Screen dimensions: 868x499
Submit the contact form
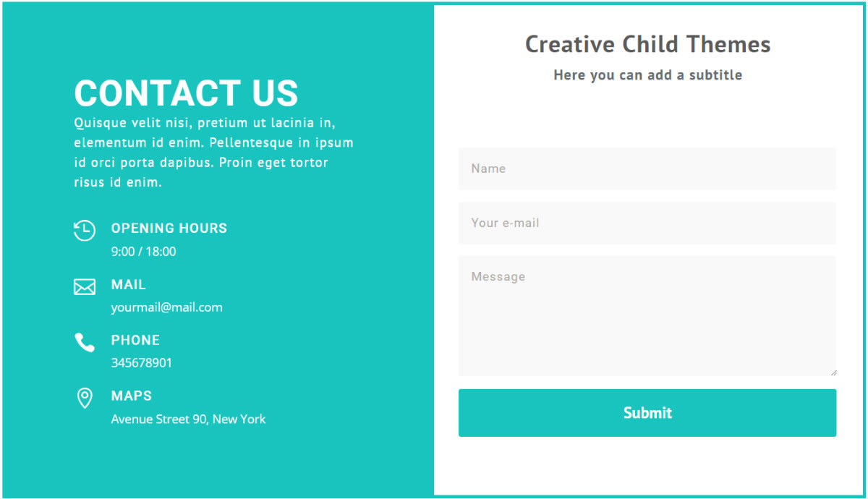coord(647,413)
